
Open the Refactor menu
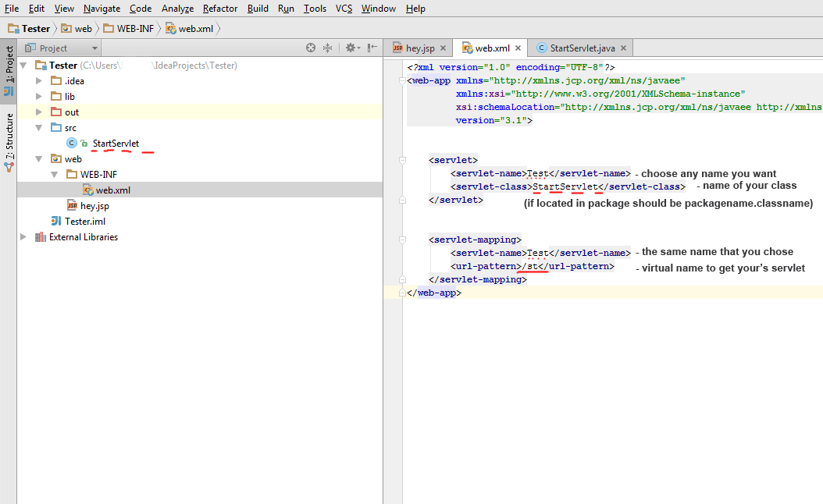tap(220, 9)
